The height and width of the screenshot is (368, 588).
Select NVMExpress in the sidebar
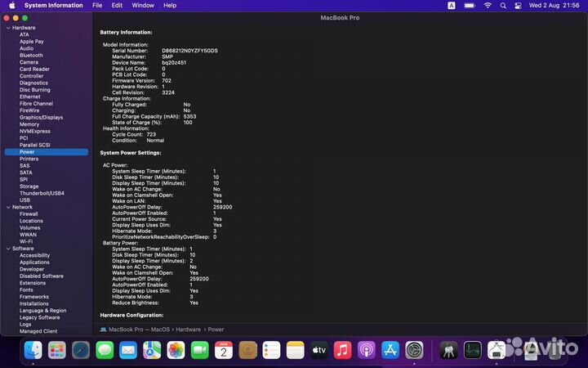point(35,131)
